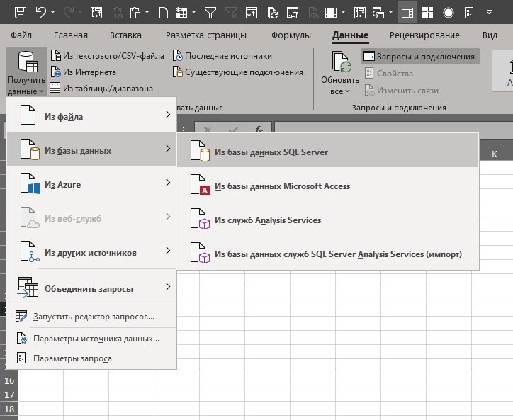
Task: Click row header 16
Action: tap(9, 381)
